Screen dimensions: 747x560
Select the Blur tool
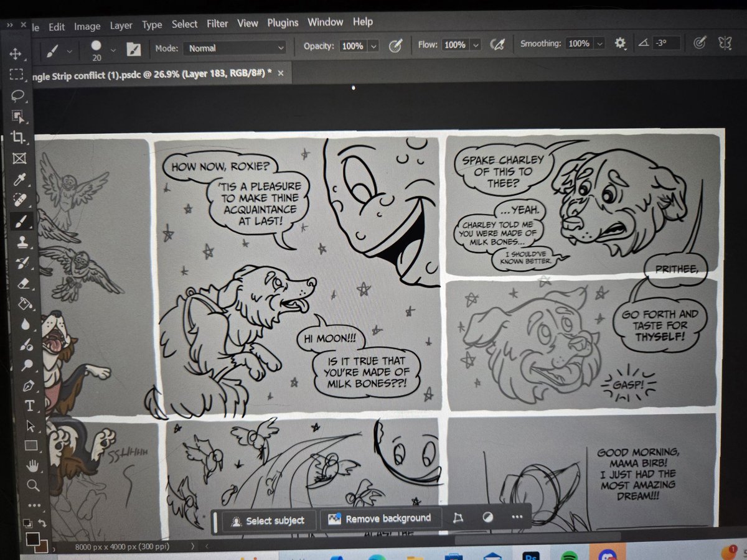point(25,324)
